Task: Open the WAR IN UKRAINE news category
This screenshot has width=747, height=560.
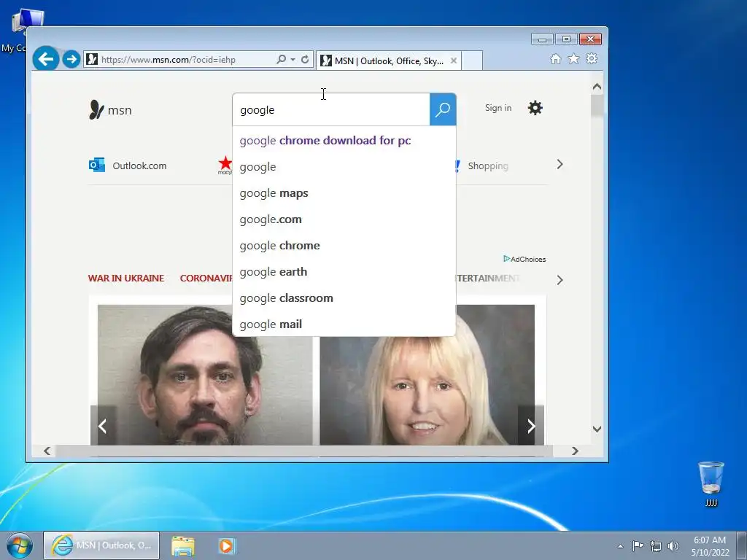Action: (125, 278)
